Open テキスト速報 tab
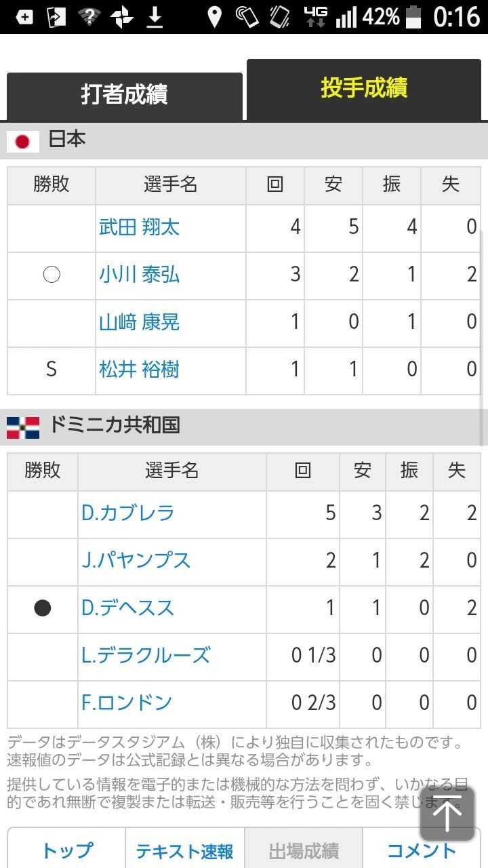 [x=184, y=850]
